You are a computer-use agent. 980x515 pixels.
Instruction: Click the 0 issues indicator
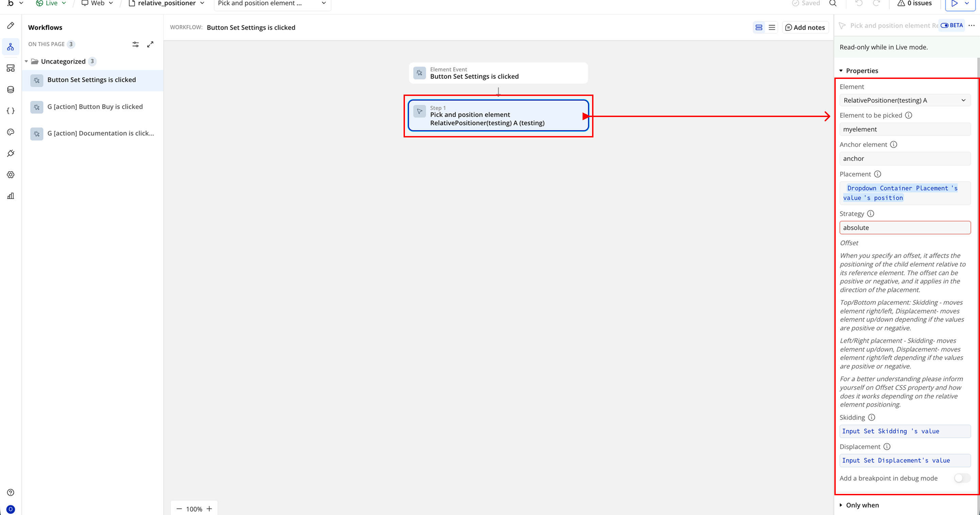(x=915, y=3)
